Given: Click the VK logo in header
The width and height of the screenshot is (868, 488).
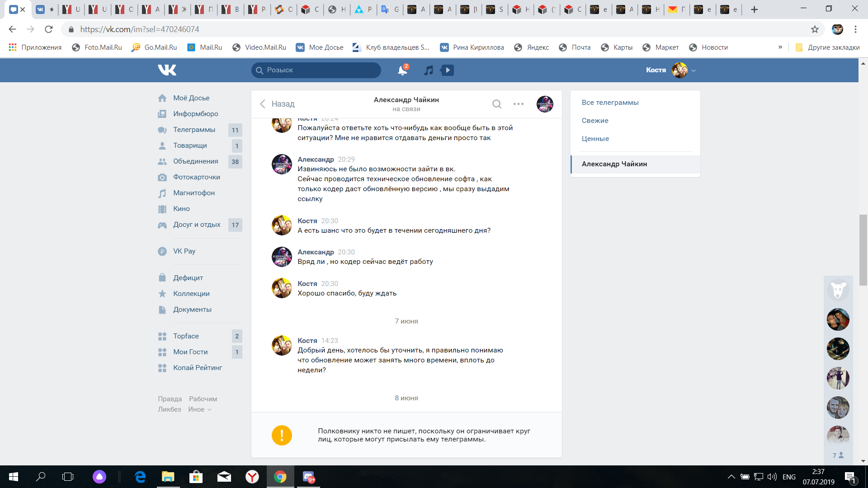Looking at the screenshot, I should pyautogui.click(x=167, y=70).
